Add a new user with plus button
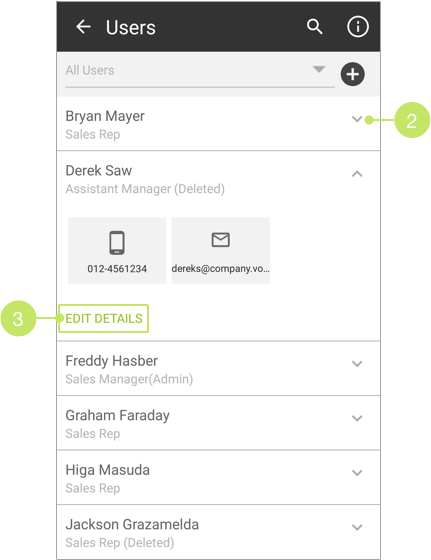 coord(352,74)
